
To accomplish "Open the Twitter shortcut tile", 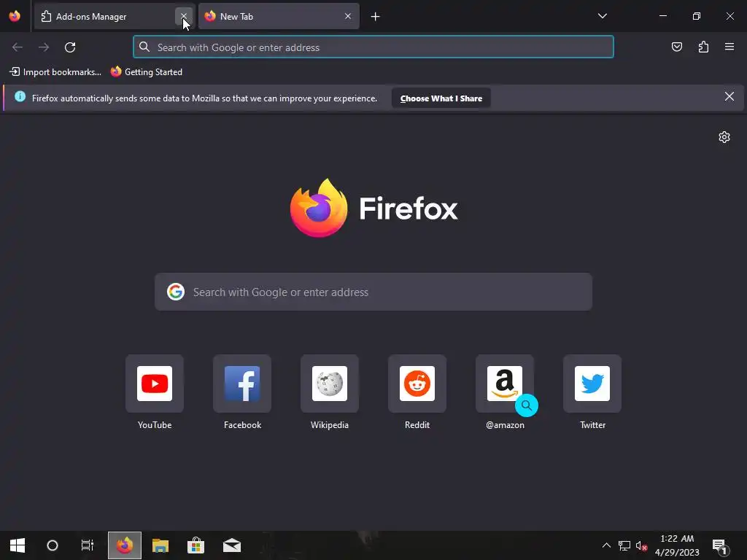I will (592, 384).
